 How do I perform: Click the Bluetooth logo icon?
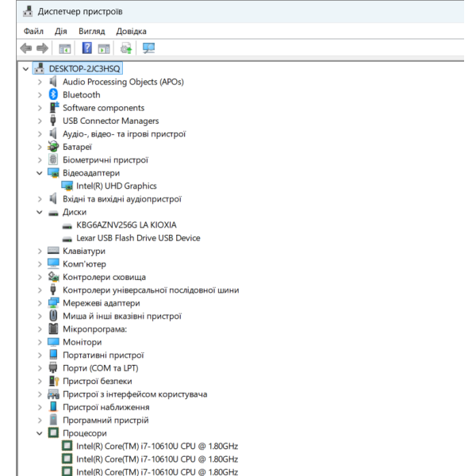coord(53,94)
